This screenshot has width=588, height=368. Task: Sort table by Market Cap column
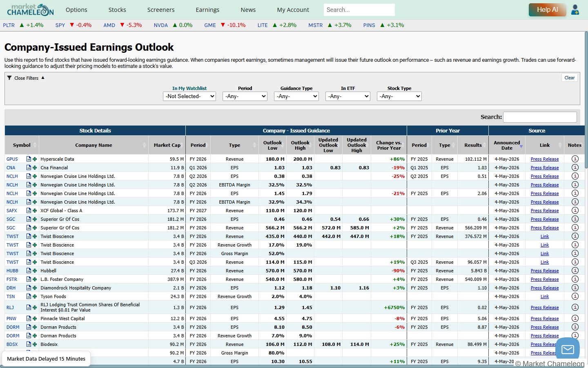pyautogui.click(x=167, y=145)
